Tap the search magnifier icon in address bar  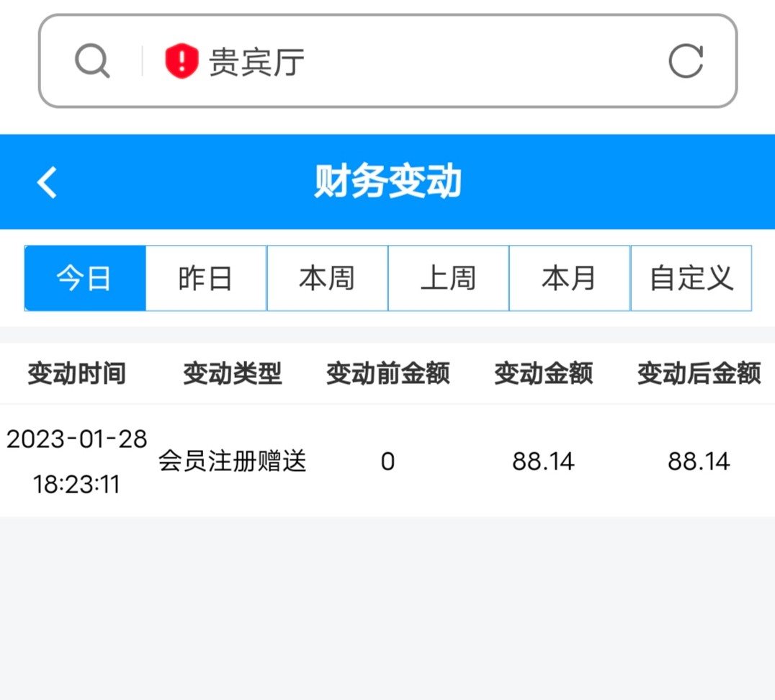click(x=92, y=61)
